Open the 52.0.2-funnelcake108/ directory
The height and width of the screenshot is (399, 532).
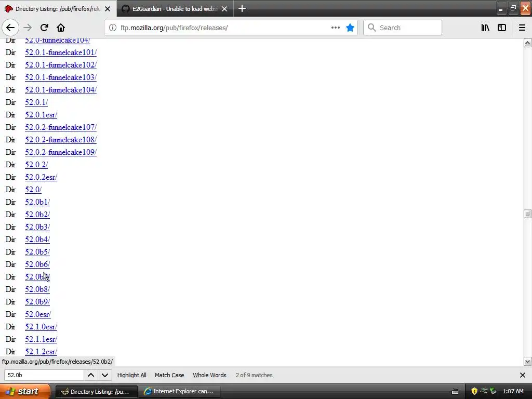(61, 140)
